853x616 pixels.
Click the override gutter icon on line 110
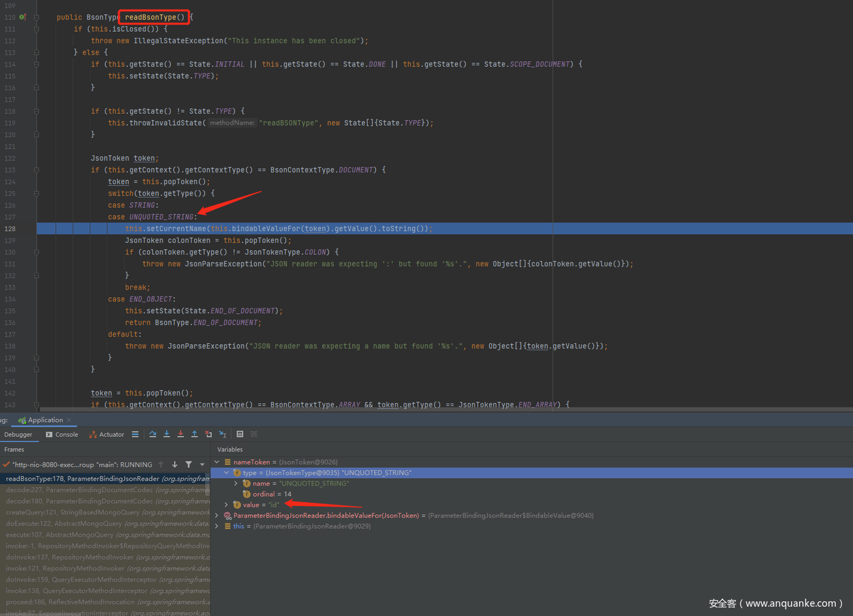22,17
